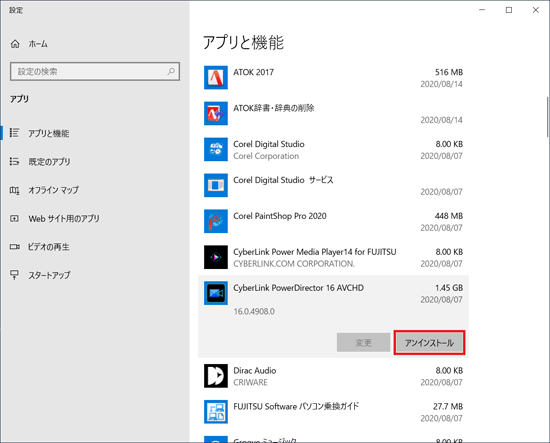Image resolution: width=550 pixels, height=443 pixels.
Task: Focus the 設定の検索 search field
Action: coord(95,72)
